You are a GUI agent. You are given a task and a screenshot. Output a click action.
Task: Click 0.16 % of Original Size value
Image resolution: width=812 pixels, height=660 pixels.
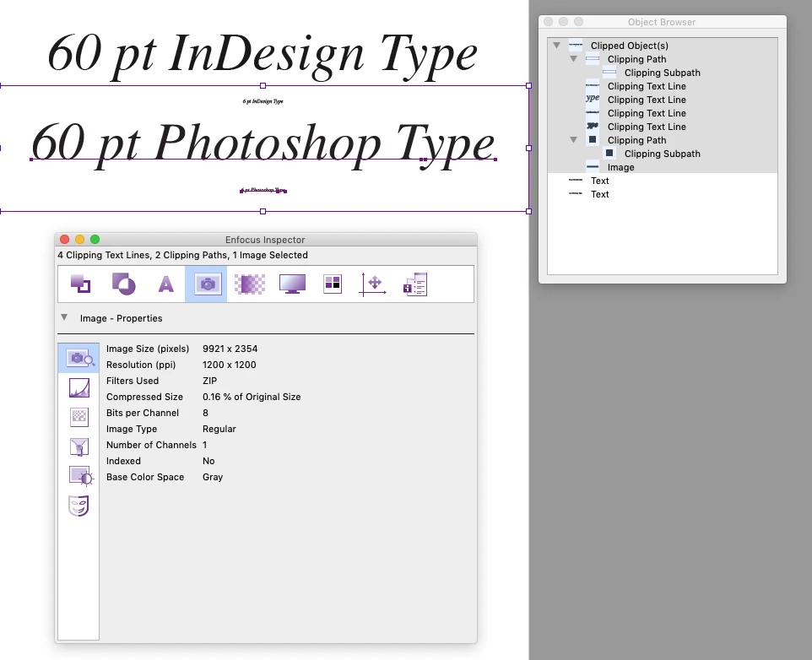click(252, 397)
